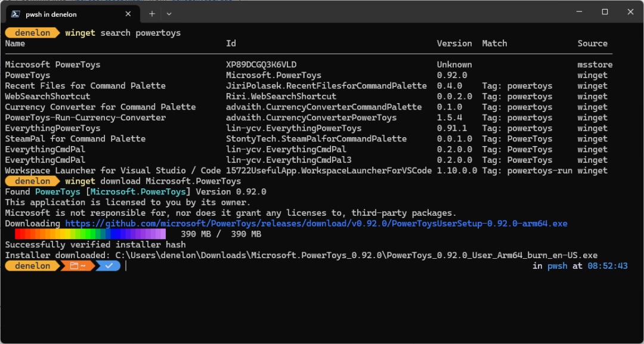Select the blue checkmark segment in the prompt
This screenshot has height=344, width=644.
108,266
